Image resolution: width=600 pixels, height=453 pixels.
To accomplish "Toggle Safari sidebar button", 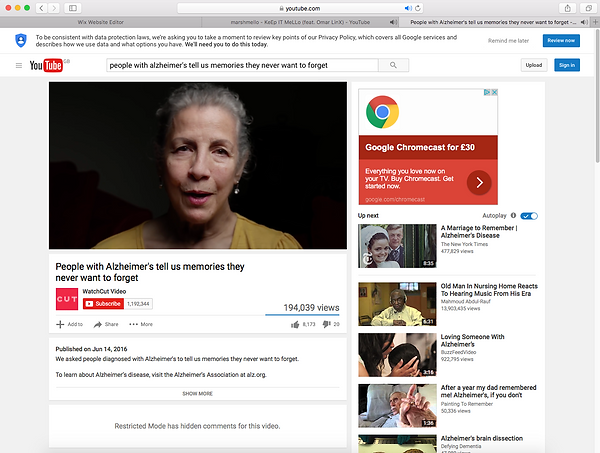I will click(x=73, y=8).
